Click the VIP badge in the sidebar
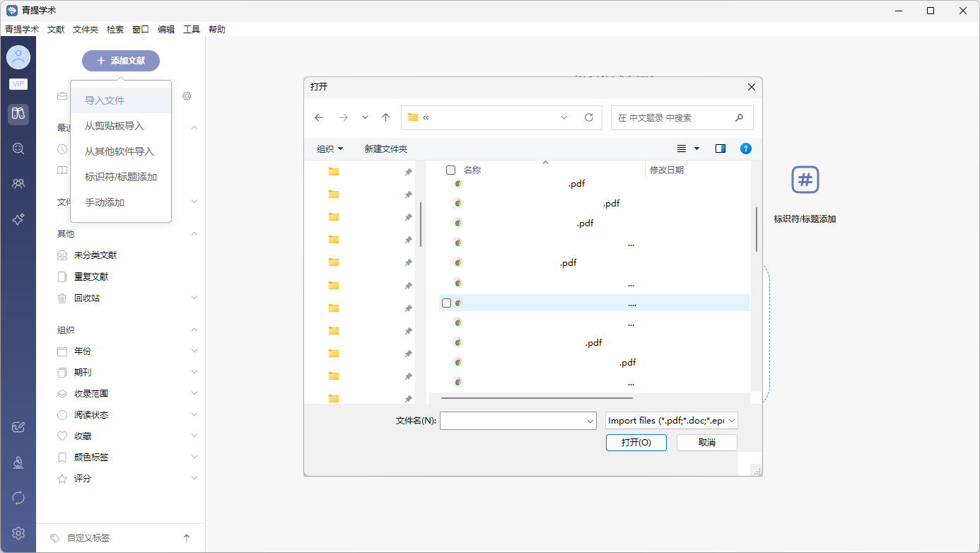The image size is (980, 553). pos(18,83)
